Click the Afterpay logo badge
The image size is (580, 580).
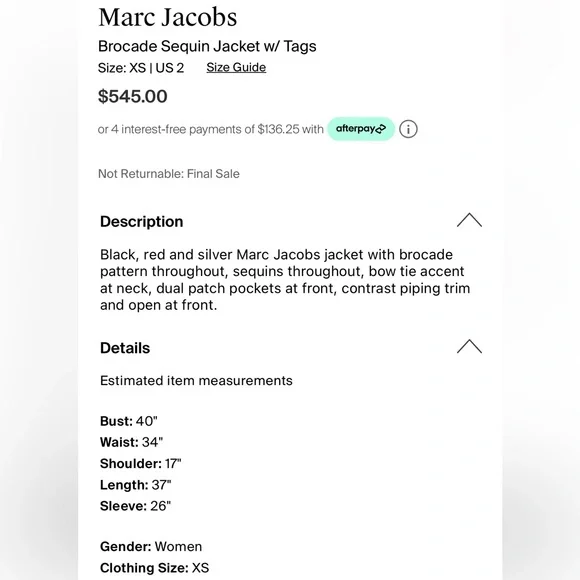361,129
